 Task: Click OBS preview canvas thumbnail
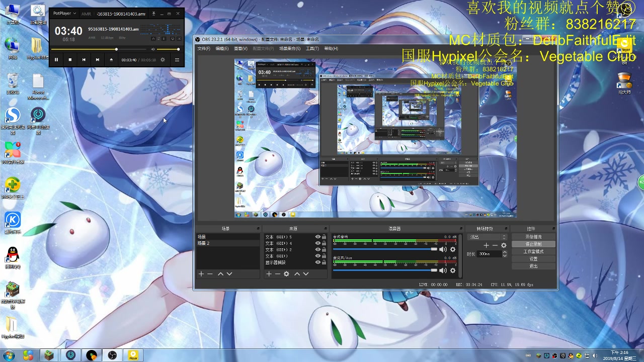tap(375, 138)
